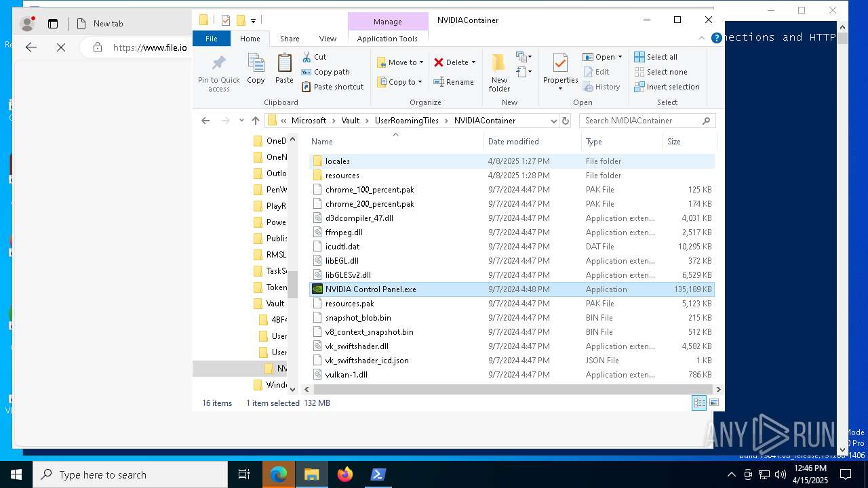Screen dimensions: 868x488
Task: Open PowerShell from the taskbar
Action: tap(378, 474)
